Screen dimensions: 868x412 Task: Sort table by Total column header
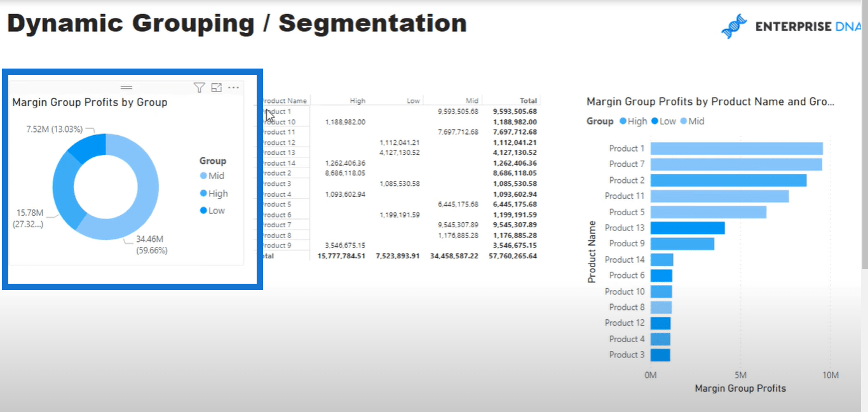pyautogui.click(x=528, y=100)
